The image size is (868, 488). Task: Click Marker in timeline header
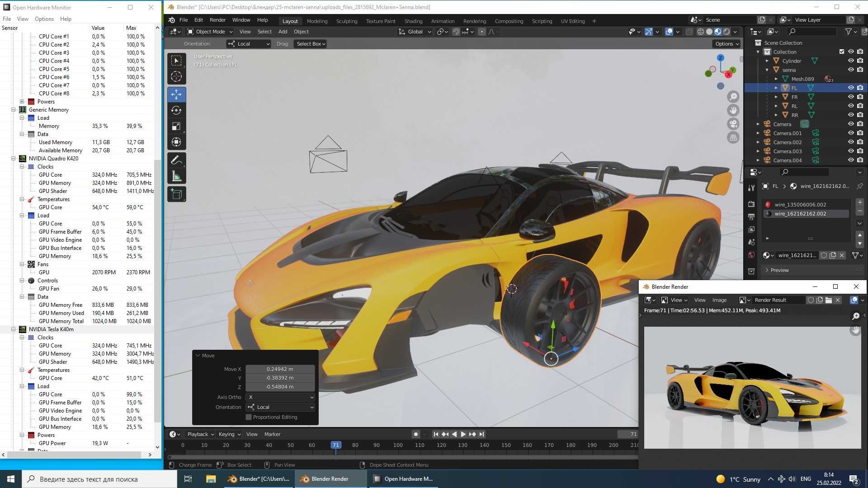tap(272, 434)
